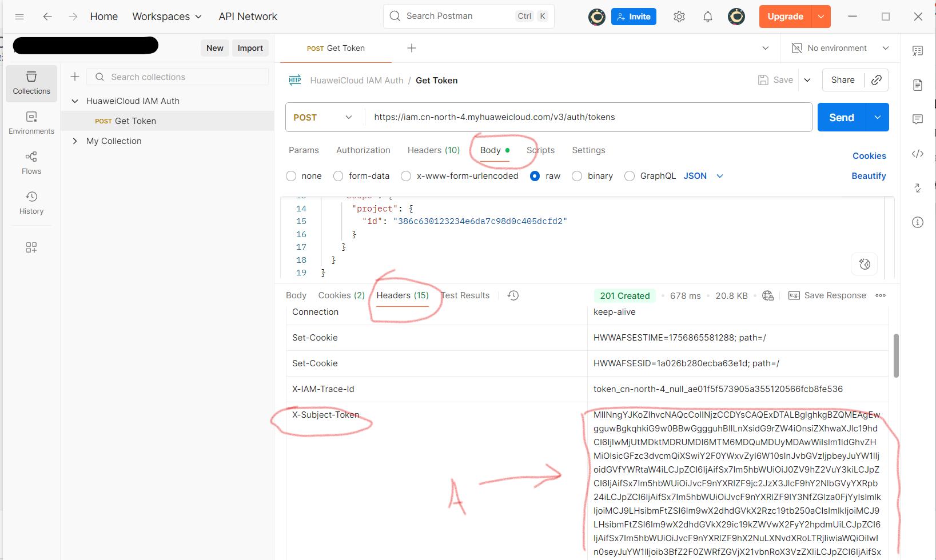This screenshot has width=936, height=560.
Task: Click the network globe icon in response bar
Action: pos(768,295)
